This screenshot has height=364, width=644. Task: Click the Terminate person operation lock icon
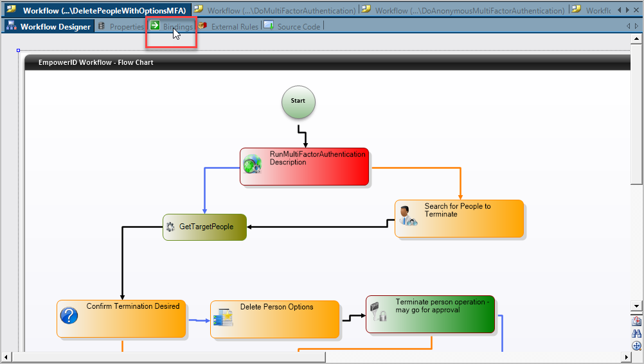click(379, 311)
